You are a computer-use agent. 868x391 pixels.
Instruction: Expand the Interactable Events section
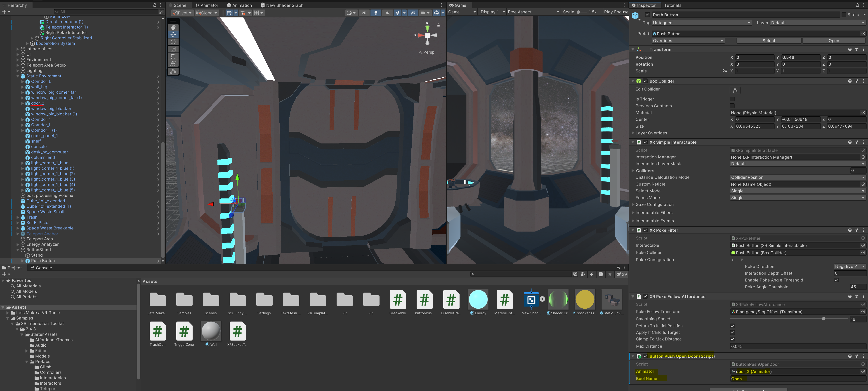[654, 221]
